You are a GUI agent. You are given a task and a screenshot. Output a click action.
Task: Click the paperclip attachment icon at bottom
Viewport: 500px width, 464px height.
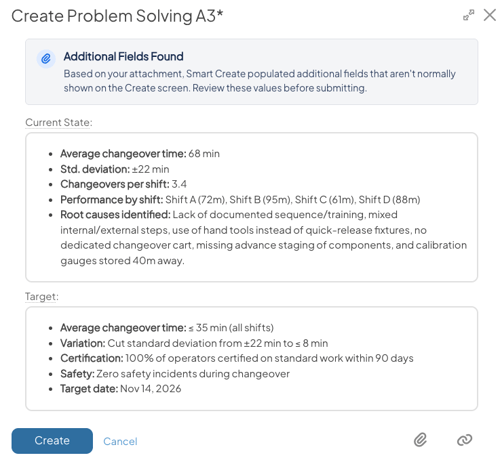click(x=420, y=440)
